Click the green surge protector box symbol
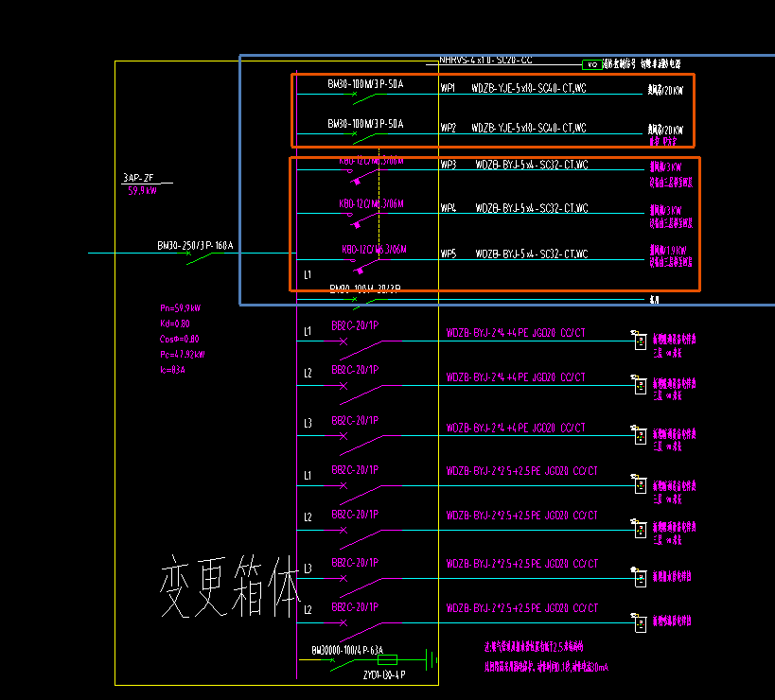This screenshot has height=700, width=775. (387, 659)
